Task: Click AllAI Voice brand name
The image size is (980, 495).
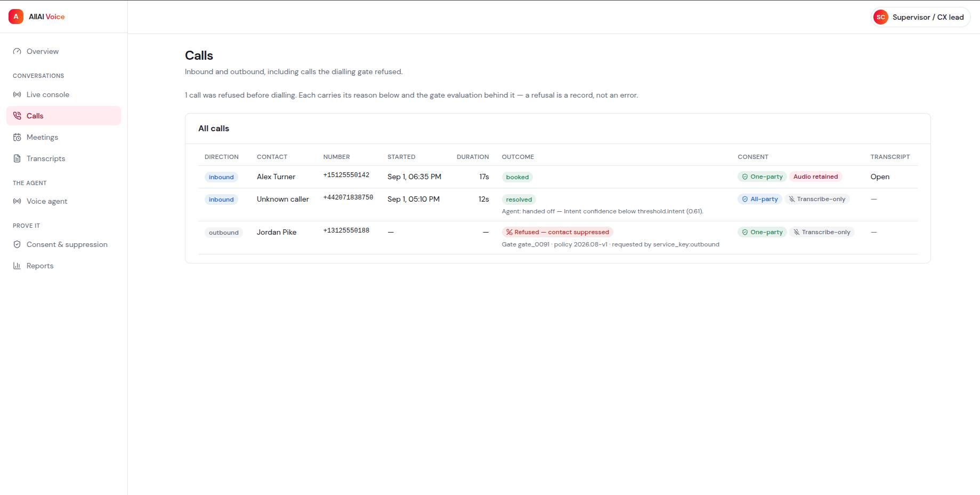Action: point(47,17)
